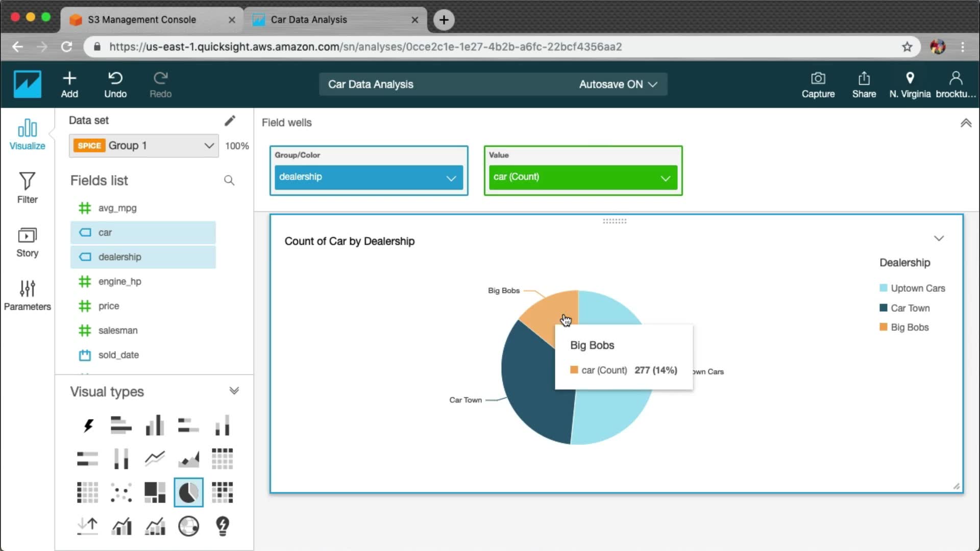Select the AutoGraph lightning visual type

88,425
